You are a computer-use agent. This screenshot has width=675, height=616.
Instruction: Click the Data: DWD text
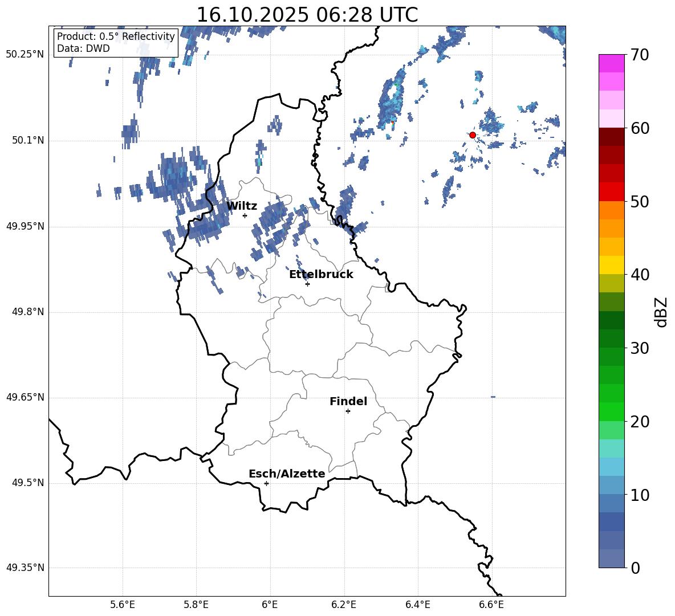83,48
